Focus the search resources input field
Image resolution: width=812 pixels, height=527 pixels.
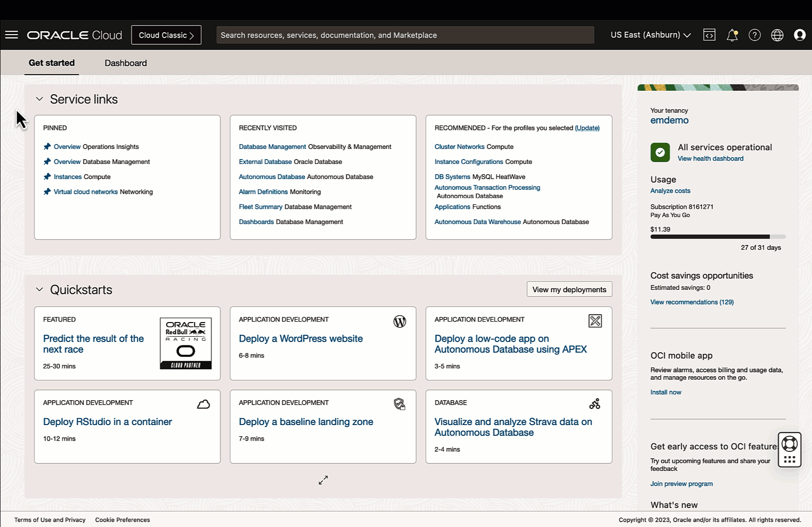pos(405,35)
